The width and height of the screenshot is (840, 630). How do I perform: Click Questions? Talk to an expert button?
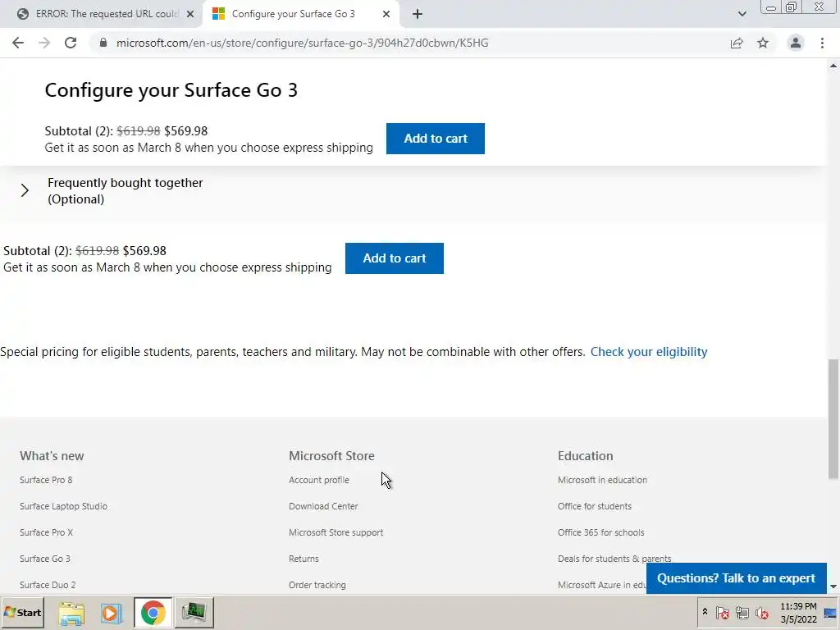tap(736, 578)
